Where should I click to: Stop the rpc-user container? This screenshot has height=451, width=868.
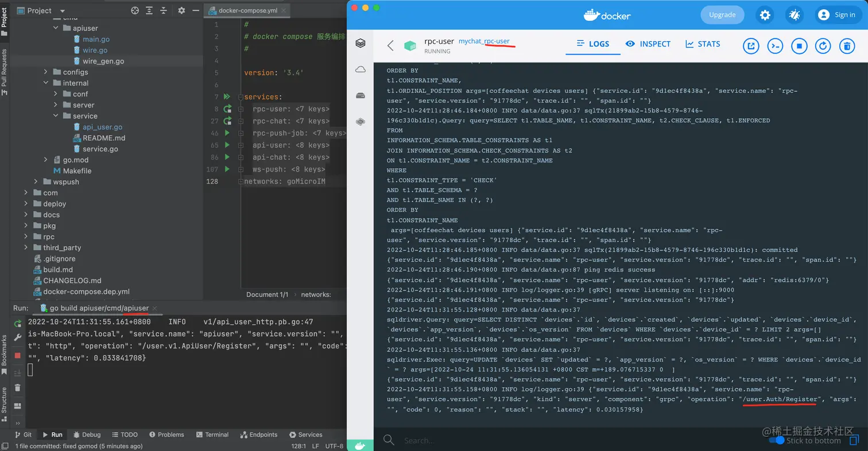(x=799, y=46)
